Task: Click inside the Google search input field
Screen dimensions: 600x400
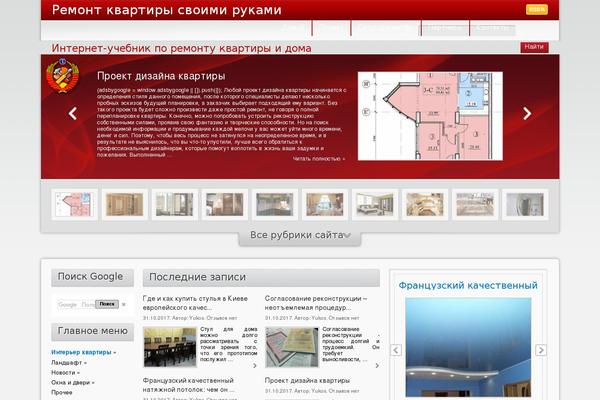Action: point(76,304)
